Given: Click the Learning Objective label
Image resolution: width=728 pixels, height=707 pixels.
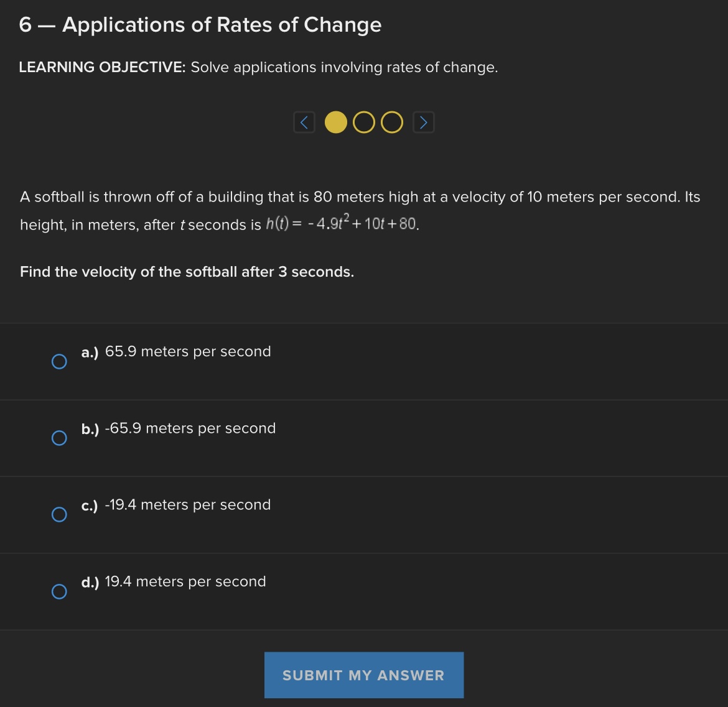Looking at the screenshot, I should point(102,67).
